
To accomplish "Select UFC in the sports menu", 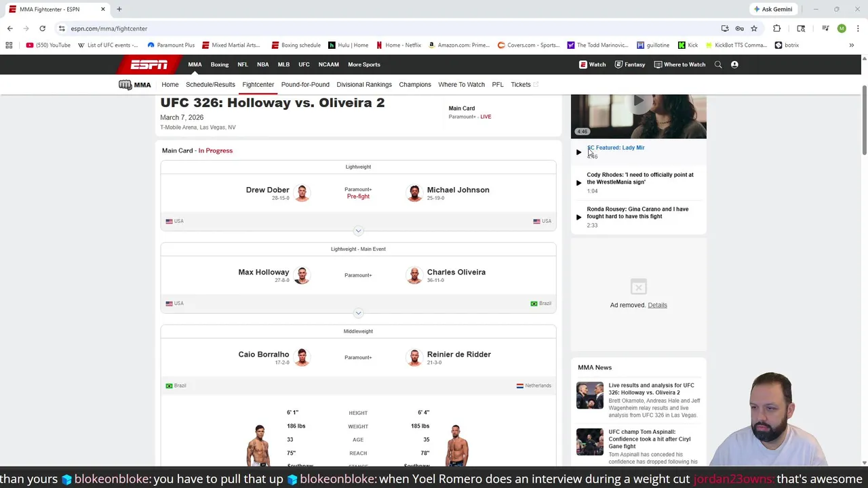I will point(304,64).
